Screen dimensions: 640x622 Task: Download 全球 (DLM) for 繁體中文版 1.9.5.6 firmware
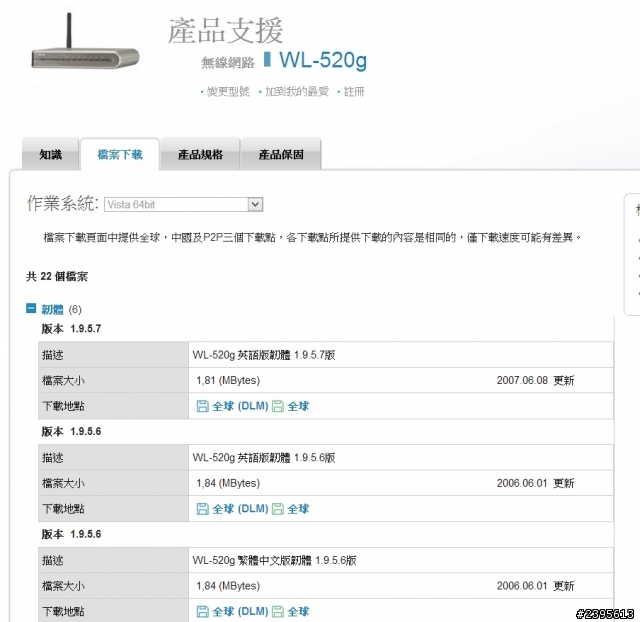pyautogui.click(x=240, y=611)
